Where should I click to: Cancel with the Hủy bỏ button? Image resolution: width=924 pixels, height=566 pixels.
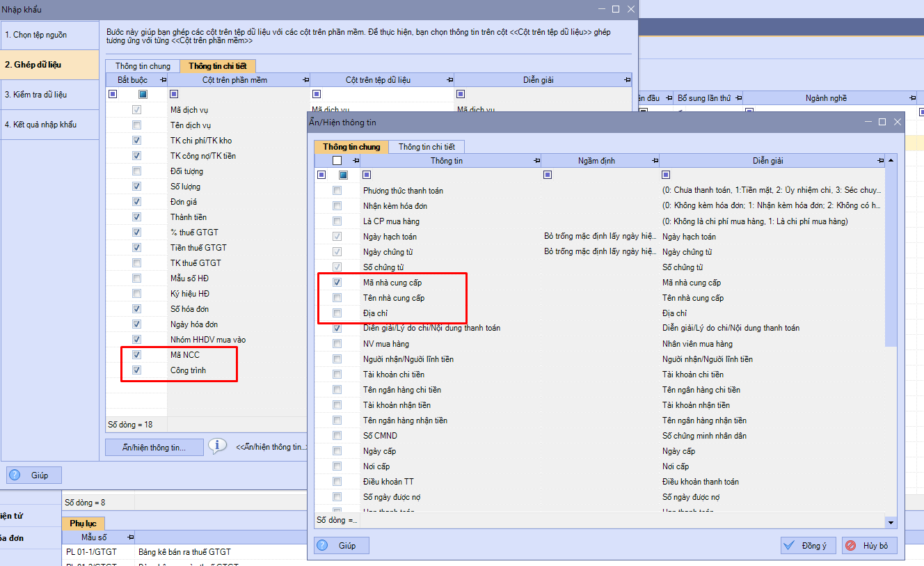point(869,546)
